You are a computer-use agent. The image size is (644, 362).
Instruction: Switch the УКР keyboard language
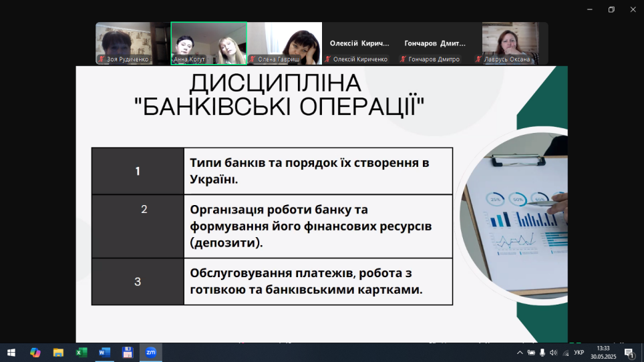[x=579, y=353]
